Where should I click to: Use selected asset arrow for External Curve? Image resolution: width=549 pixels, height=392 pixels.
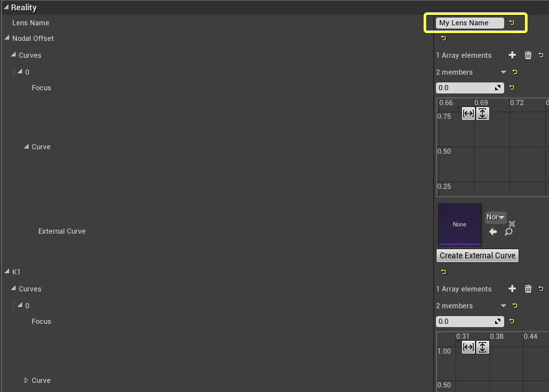tap(492, 232)
